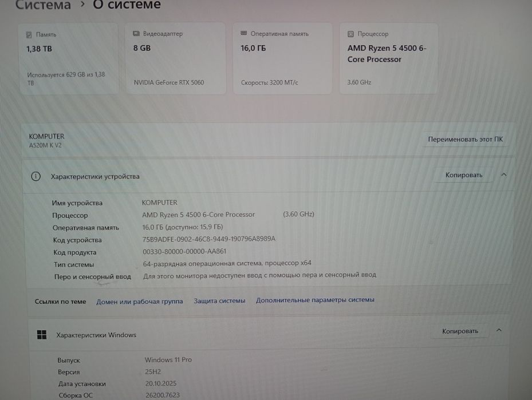Viewport: 532px width, 400px height.
Task: Select 16,0 ГБ (доступно: 15,9 ГБ) value
Action: (x=183, y=227)
